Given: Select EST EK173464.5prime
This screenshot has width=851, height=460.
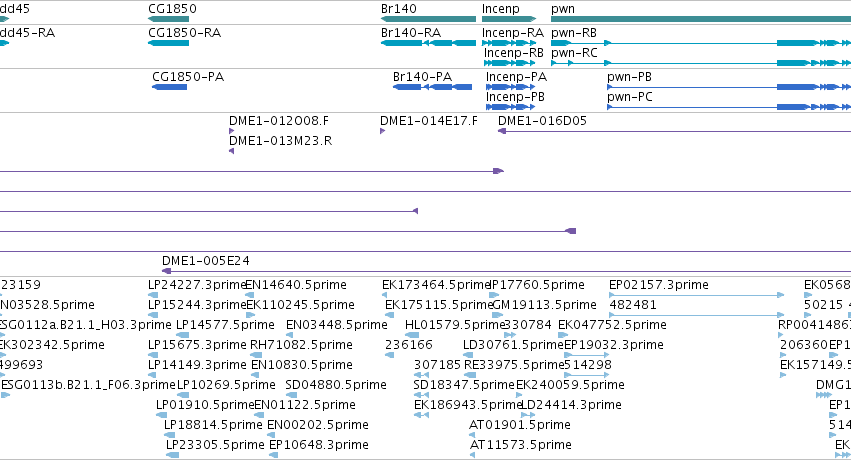Looking at the screenshot, I should pos(436,285).
